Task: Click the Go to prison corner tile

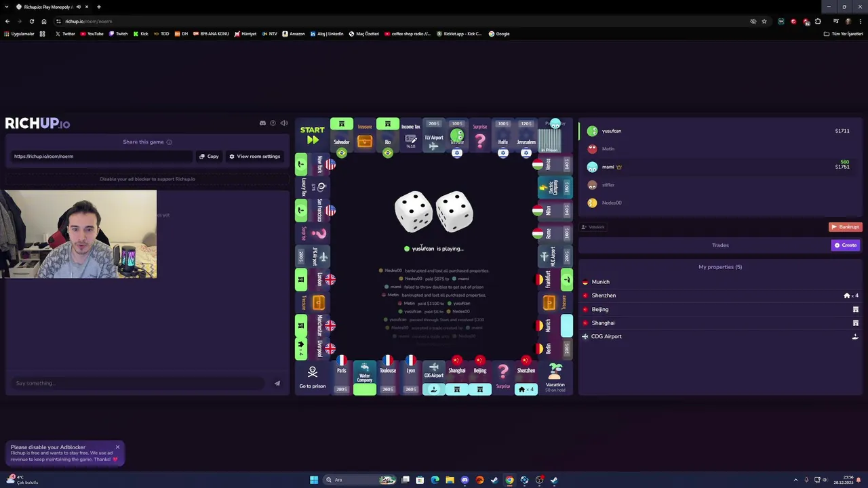Action: point(313,378)
